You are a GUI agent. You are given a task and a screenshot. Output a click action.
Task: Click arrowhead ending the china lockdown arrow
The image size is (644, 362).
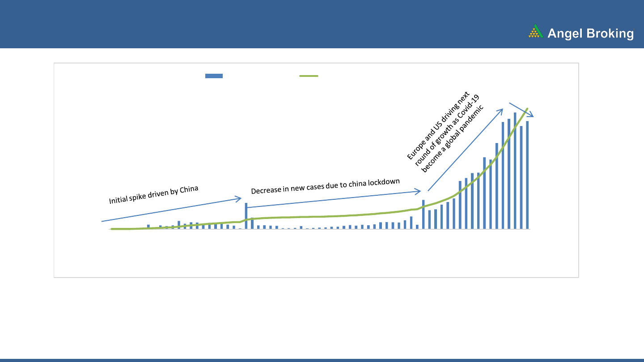(418, 191)
